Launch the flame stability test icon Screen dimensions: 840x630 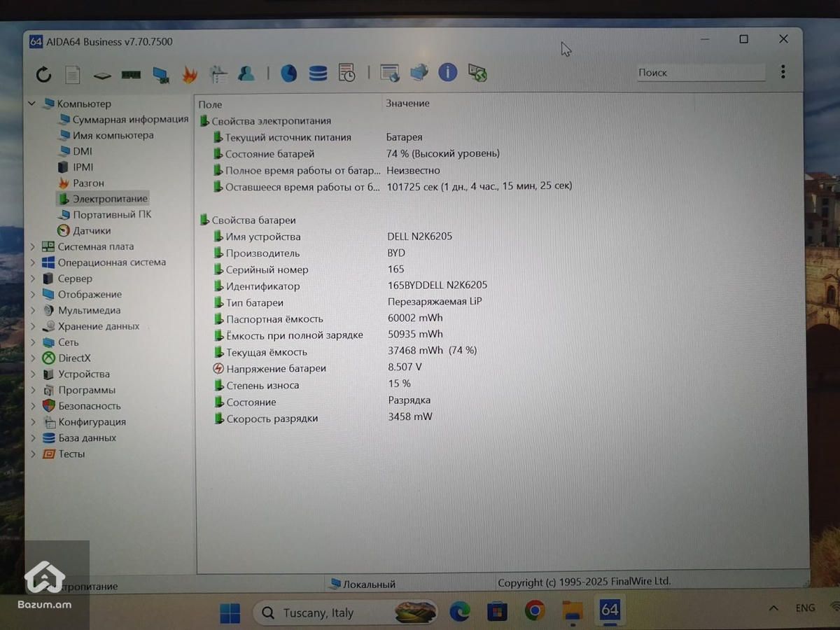coord(190,74)
